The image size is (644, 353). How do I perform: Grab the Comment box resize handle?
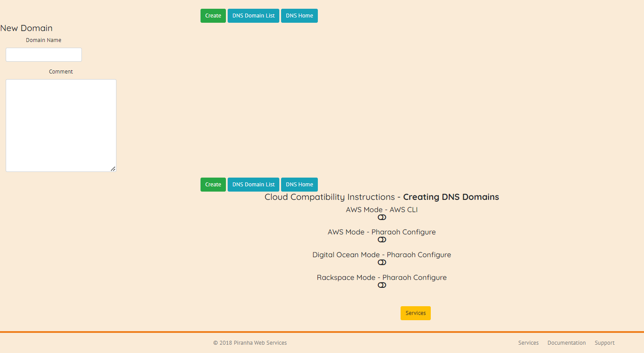tap(113, 168)
